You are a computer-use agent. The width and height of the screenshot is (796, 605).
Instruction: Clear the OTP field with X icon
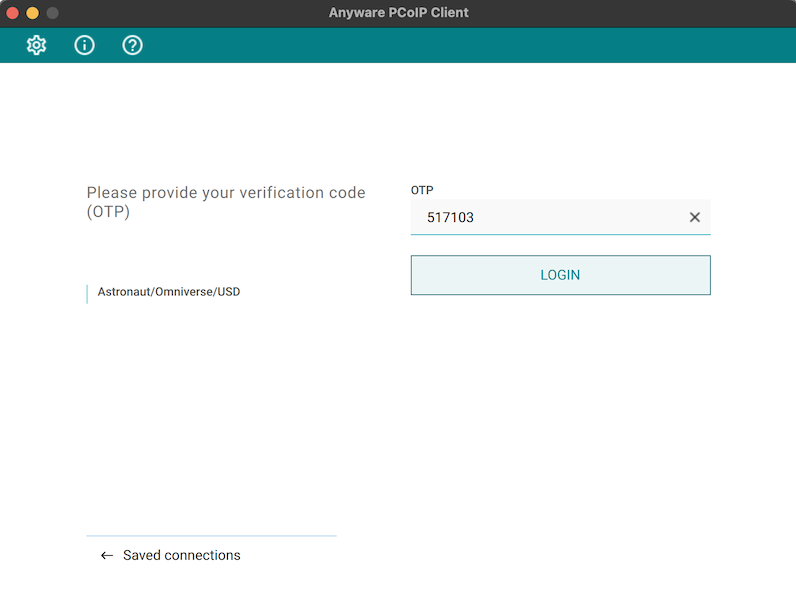(x=695, y=217)
